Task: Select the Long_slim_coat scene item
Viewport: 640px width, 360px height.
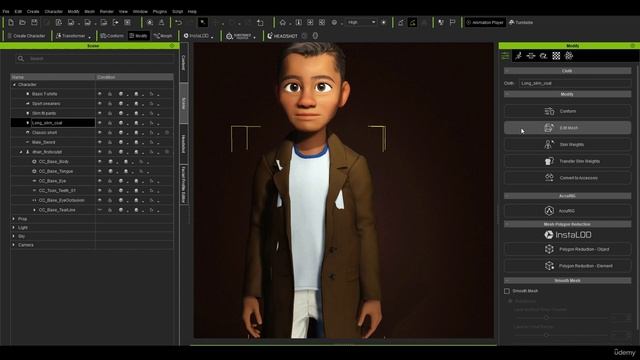Action: 47,123
